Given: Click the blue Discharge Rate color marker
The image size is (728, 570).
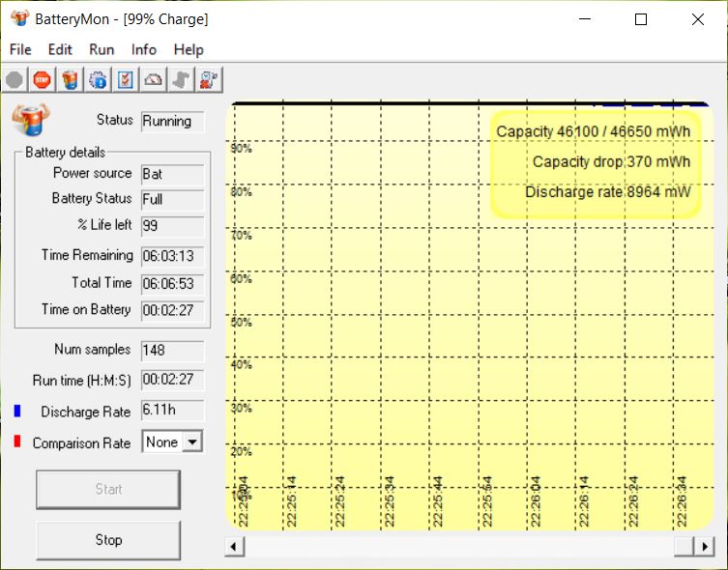Looking at the screenshot, I should tap(16, 412).
